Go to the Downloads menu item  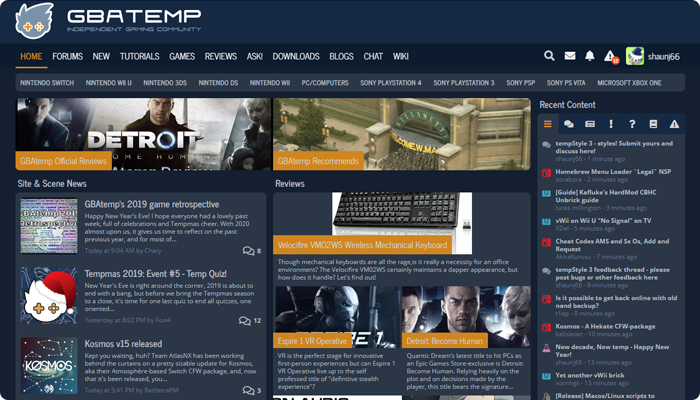[x=296, y=56]
